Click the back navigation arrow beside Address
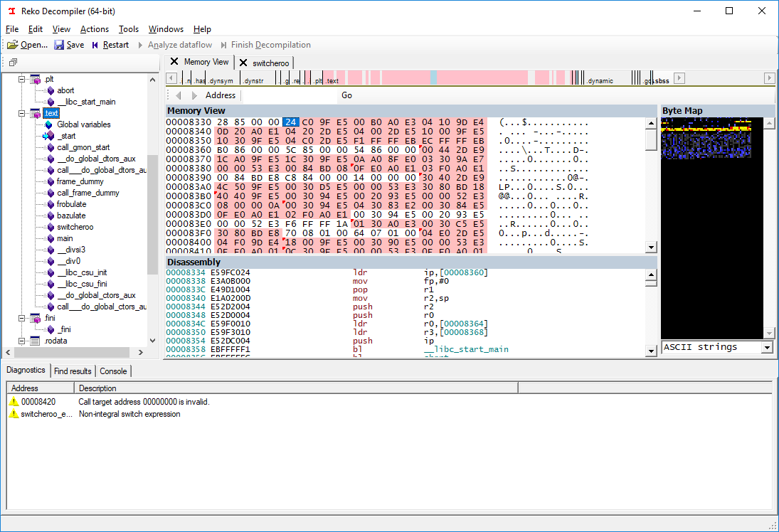779x532 pixels. 179,95
